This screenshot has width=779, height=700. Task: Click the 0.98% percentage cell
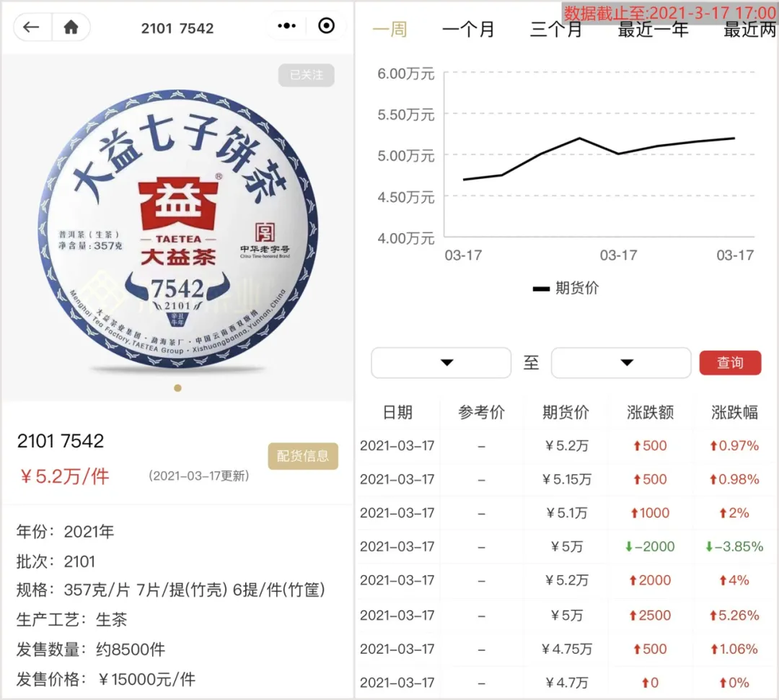click(x=734, y=479)
